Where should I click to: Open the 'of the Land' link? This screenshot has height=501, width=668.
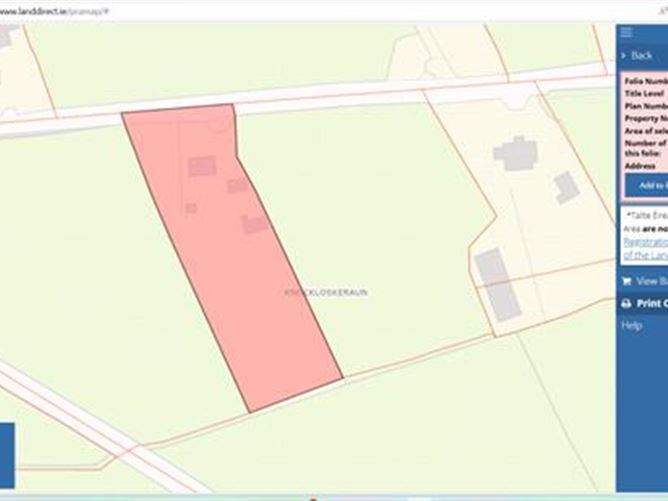(x=646, y=255)
